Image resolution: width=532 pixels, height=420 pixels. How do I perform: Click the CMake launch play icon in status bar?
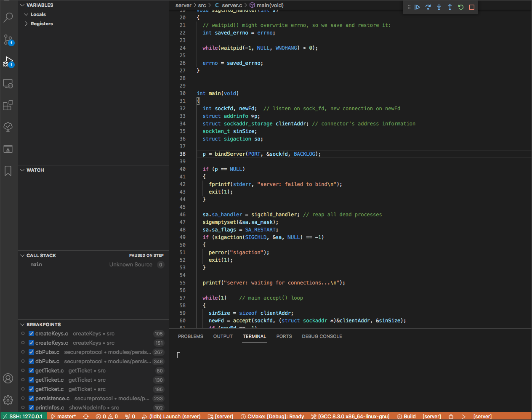(x=463, y=416)
